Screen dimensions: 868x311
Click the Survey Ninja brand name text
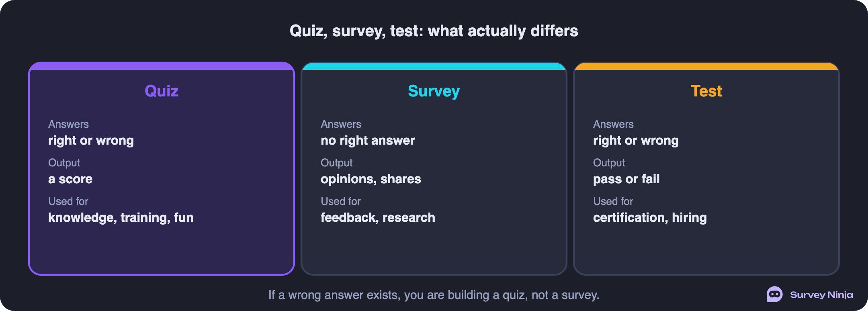(821, 295)
